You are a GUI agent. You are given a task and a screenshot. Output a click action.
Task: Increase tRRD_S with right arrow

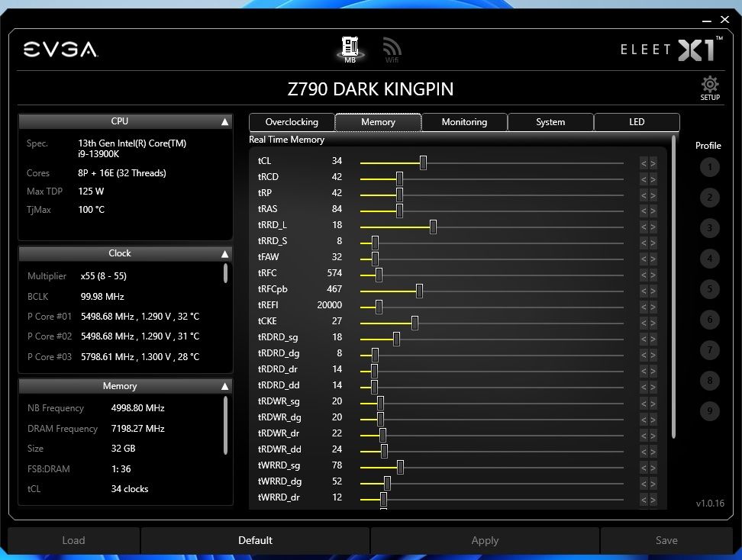(653, 243)
